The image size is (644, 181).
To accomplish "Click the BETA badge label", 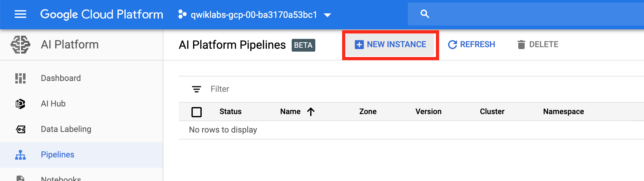I will coord(303,45).
